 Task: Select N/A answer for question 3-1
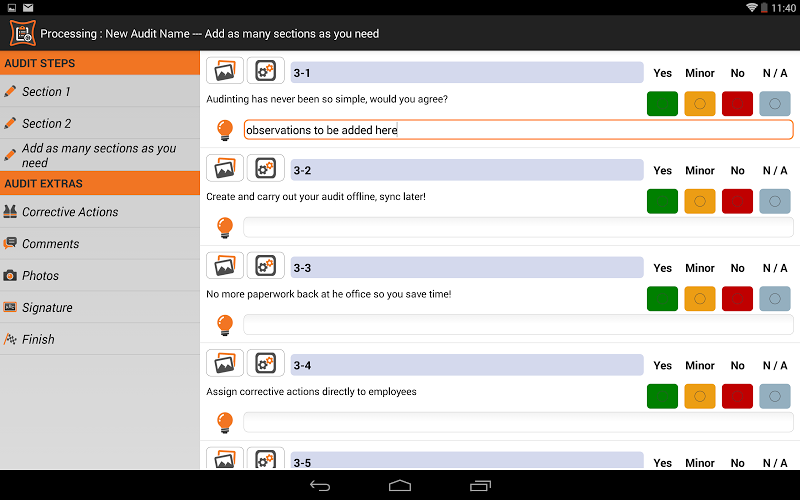(774, 104)
